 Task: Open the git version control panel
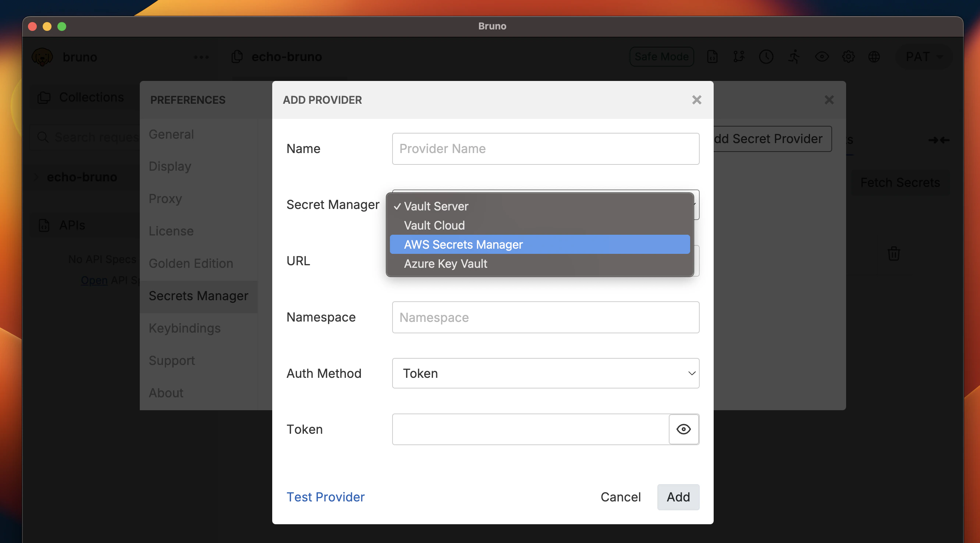coord(739,56)
